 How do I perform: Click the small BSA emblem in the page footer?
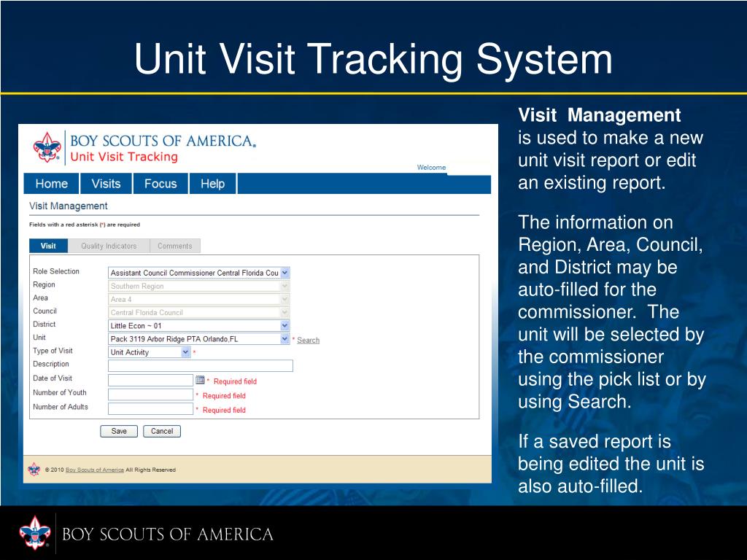pyautogui.click(x=34, y=470)
